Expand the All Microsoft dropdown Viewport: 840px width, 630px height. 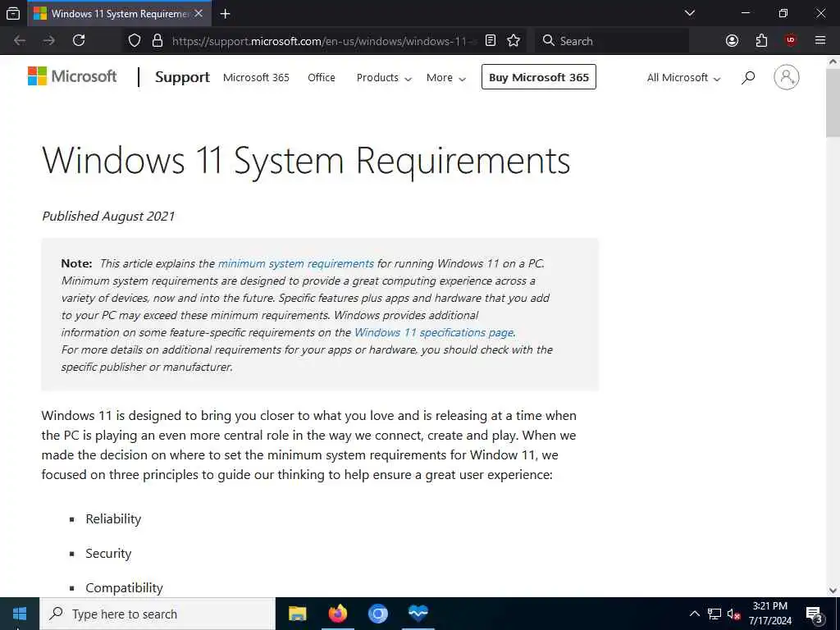coord(683,78)
